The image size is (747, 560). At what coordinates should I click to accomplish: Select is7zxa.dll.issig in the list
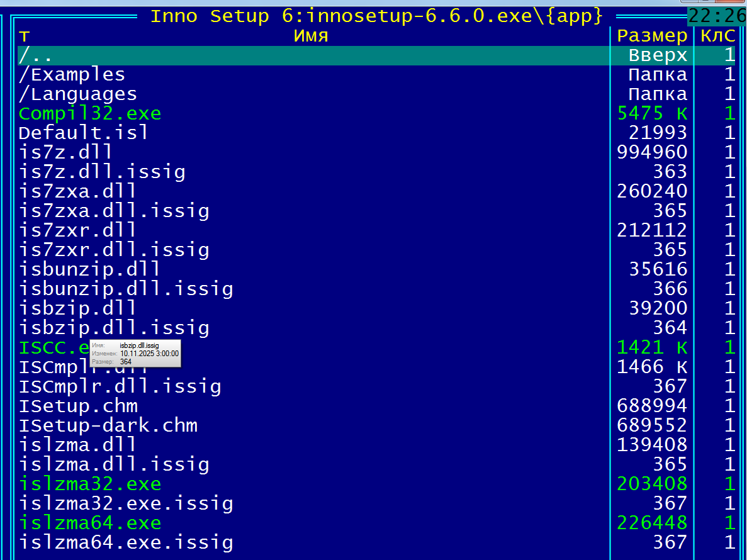point(114,211)
